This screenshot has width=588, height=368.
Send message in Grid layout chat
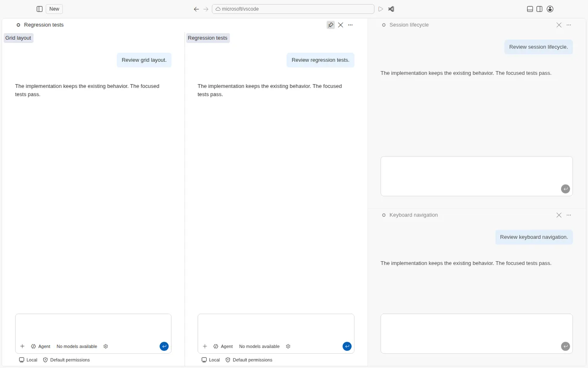point(164,347)
